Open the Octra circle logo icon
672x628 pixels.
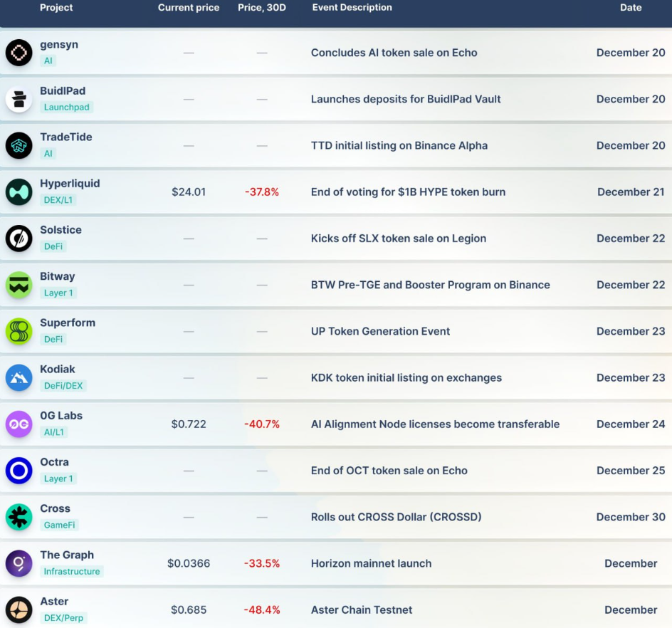click(x=19, y=471)
